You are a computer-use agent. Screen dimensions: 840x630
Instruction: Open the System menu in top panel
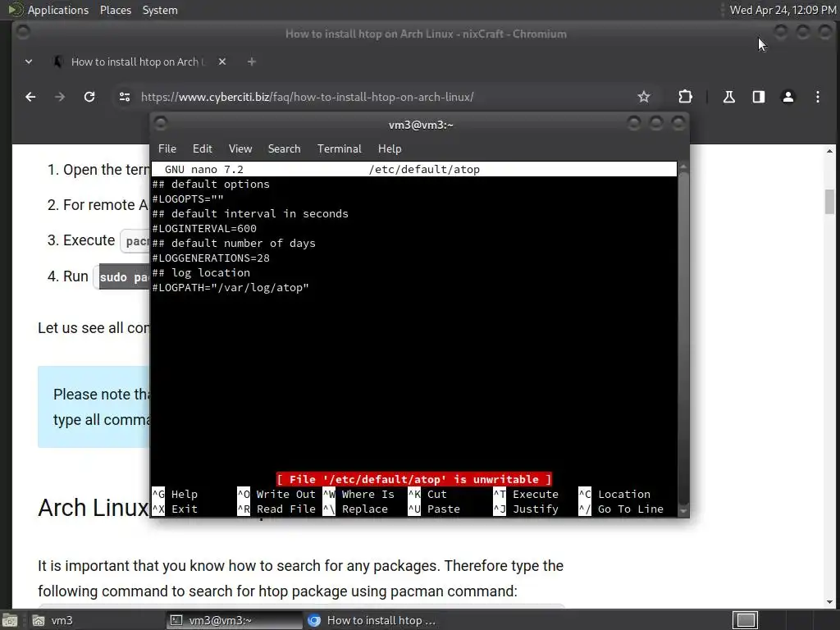(x=160, y=10)
